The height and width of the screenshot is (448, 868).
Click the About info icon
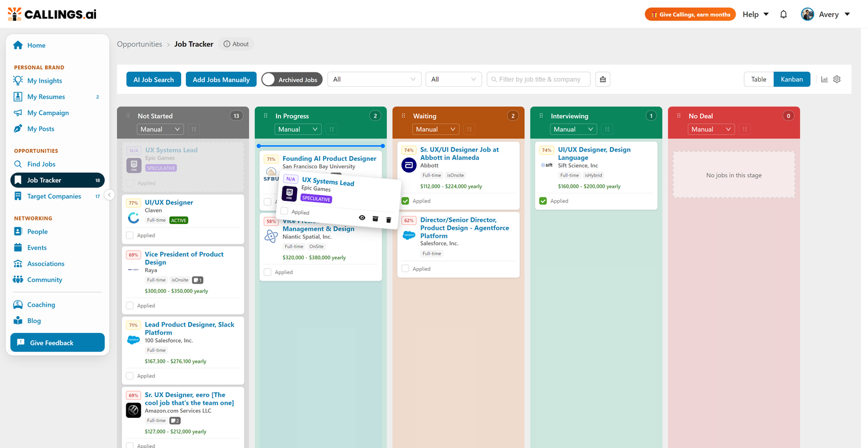227,44
